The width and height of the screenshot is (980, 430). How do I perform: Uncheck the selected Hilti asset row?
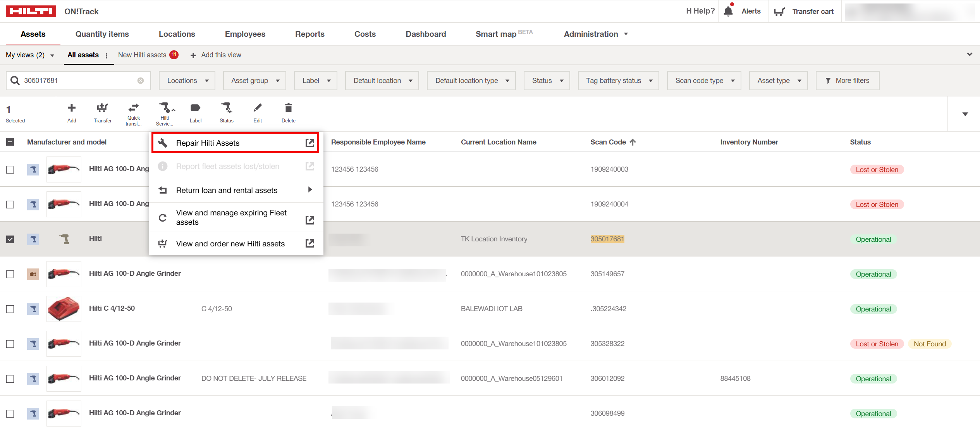[10, 239]
